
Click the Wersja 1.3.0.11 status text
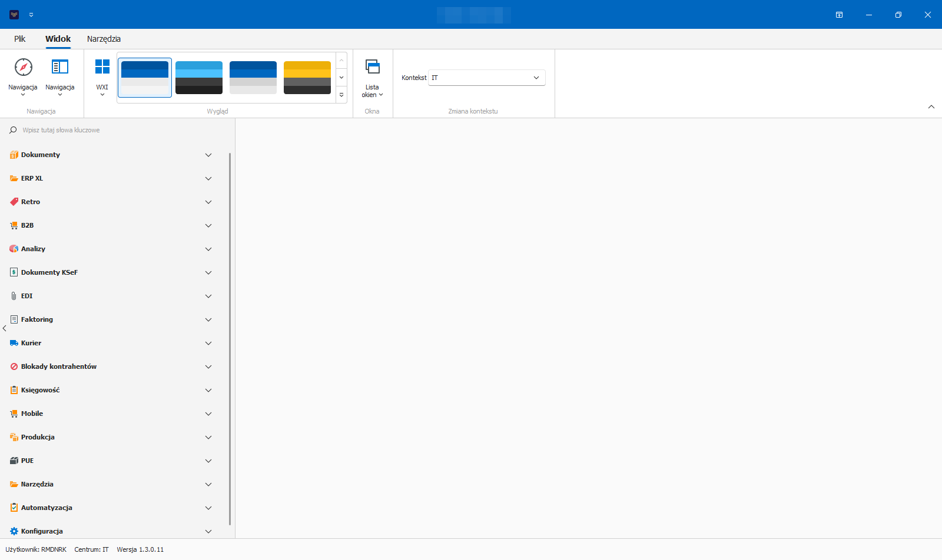point(140,549)
